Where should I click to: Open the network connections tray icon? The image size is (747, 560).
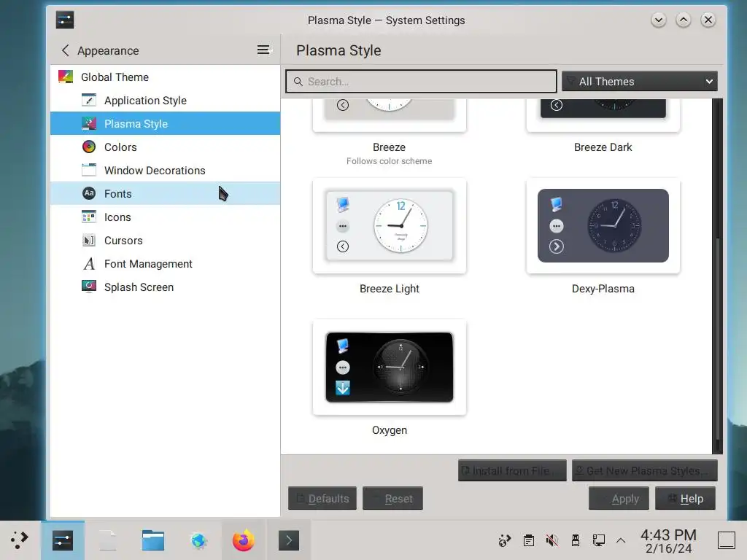[598, 540]
